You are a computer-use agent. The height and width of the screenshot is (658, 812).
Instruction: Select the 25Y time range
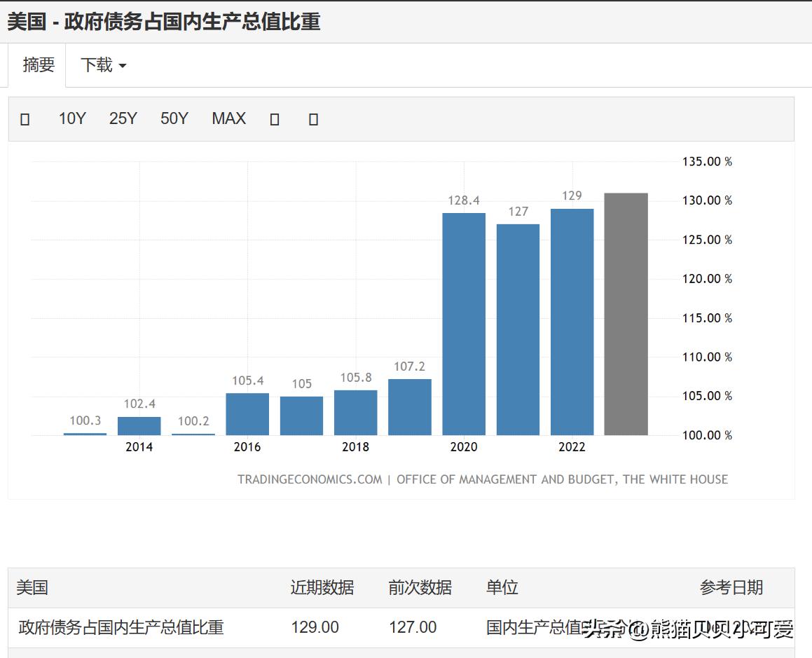(x=123, y=119)
